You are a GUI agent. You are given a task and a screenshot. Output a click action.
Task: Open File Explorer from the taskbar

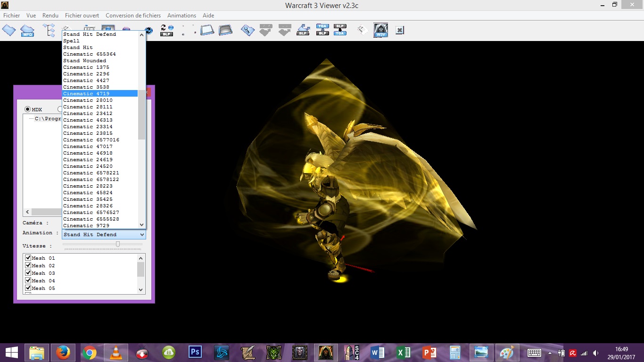(x=36, y=353)
